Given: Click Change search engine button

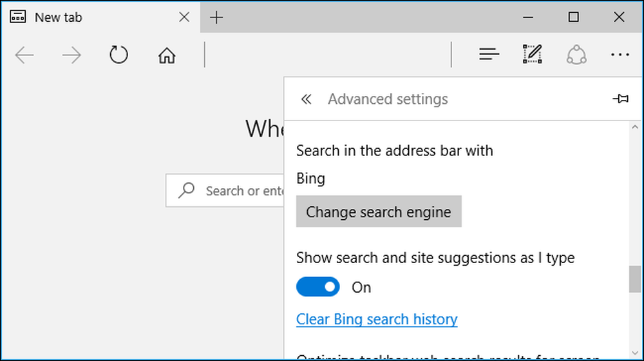Looking at the screenshot, I should [x=379, y=211].
